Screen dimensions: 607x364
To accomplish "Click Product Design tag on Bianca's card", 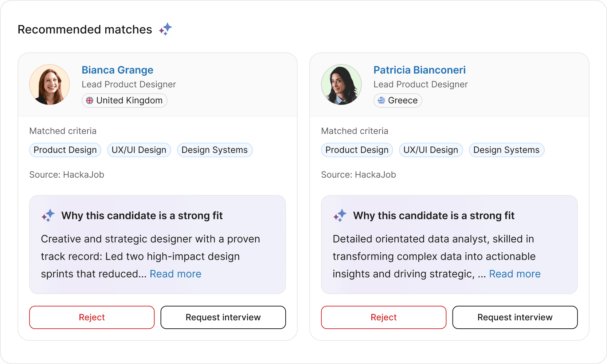I will (x=65, y=150).
